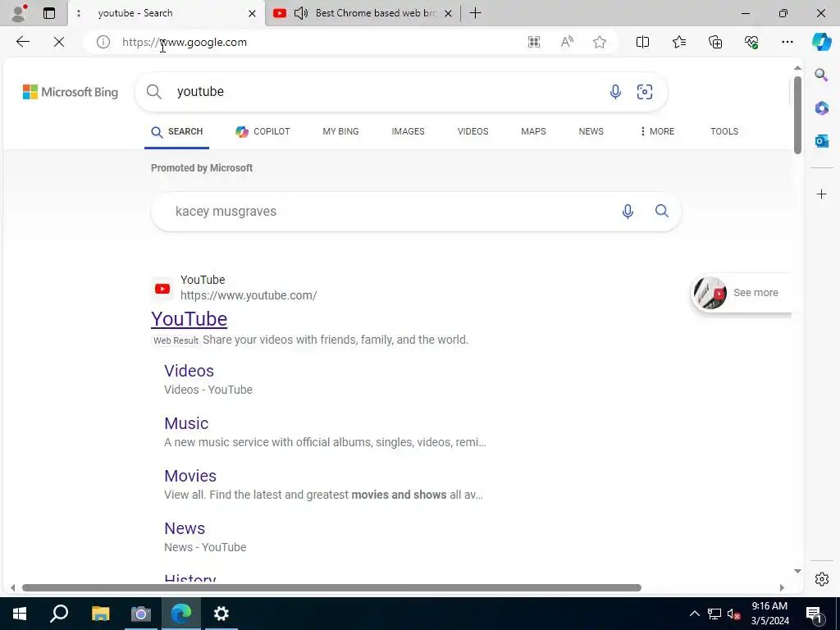The height and width of the screenshot is (630, 840).
Task: Click the magnifier in promoted search box
Action: pos(662,211)
